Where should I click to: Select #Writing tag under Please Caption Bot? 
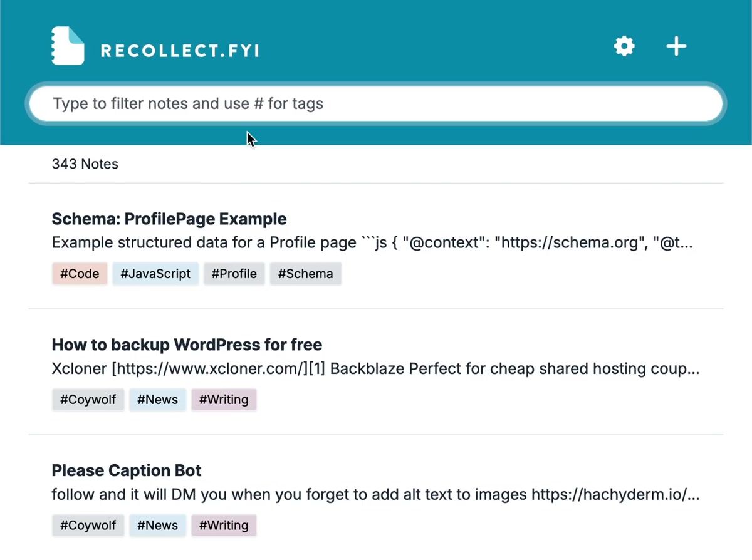(x=224, y=526)
